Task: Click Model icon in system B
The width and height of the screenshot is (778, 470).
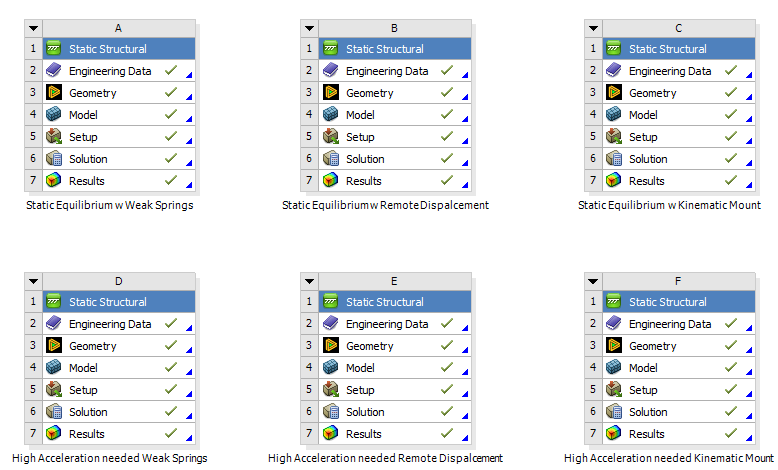Action: pyautogui.click(x=330, y=115)
